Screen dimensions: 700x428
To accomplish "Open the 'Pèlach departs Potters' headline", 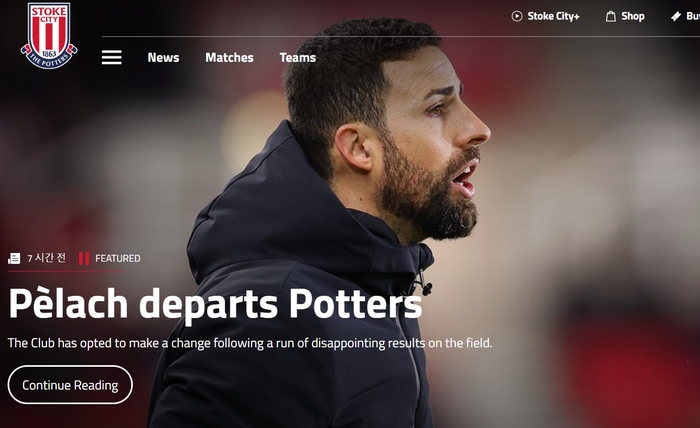I will click(215, 305).
